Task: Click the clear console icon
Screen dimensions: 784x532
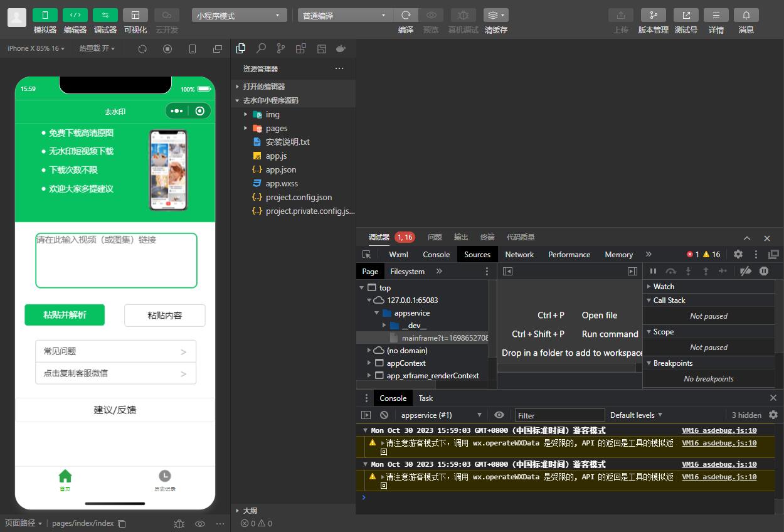Action: pyautogui.click(x=384, y=415)
